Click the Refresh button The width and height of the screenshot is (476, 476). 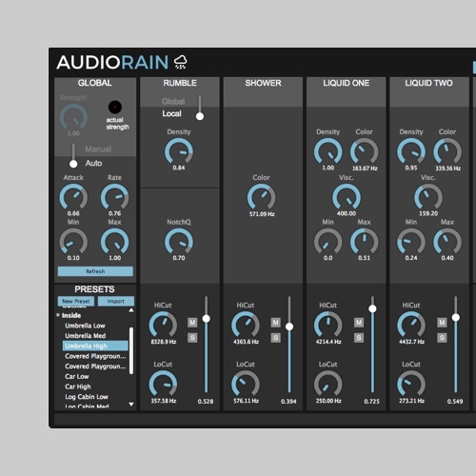pyautogui.click(x=95, y=271)
